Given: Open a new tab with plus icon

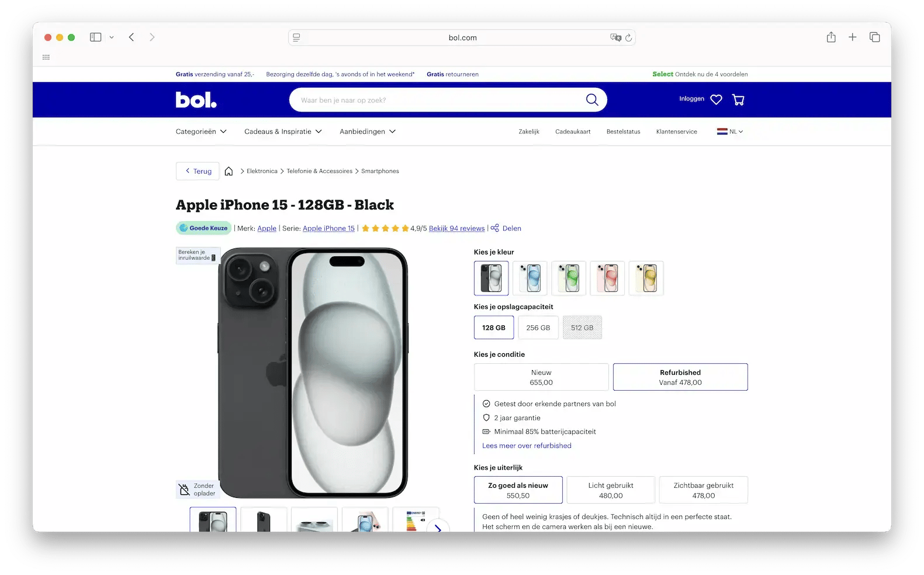Looking at the screenshot, I should (x=853, y=37).
